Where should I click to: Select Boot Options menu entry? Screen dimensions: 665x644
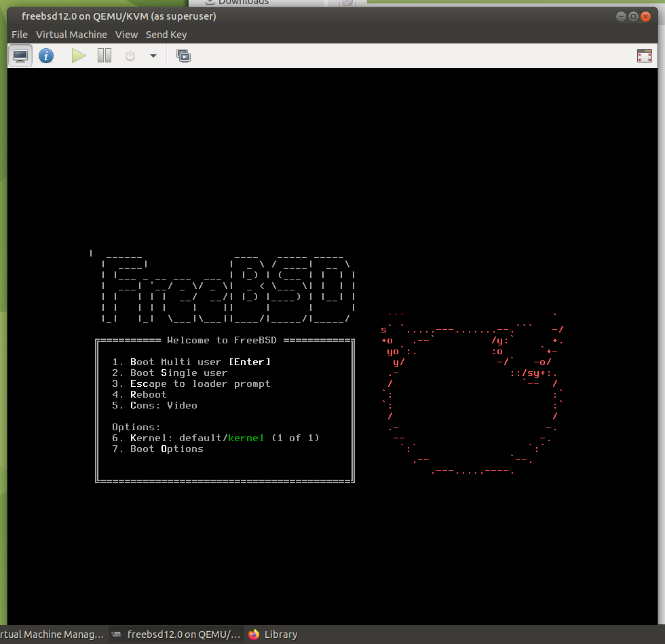[157, 449]
